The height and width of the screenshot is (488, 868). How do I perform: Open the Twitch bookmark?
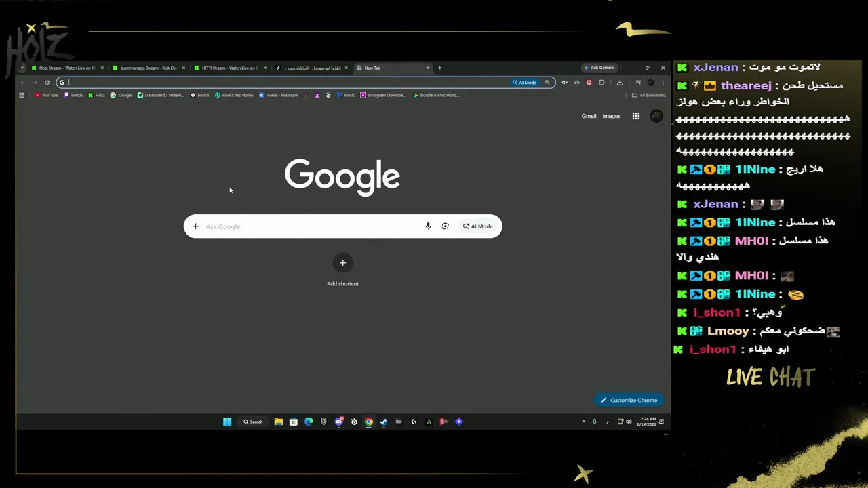point(73,96)
